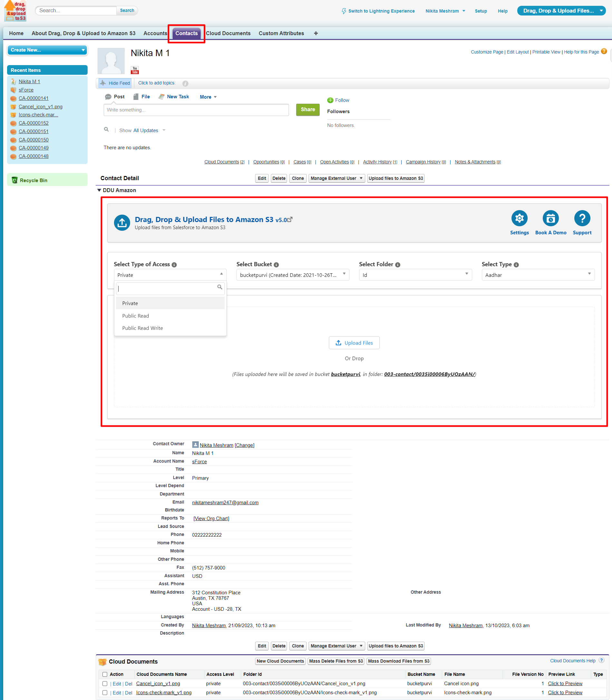The width and height of the screenshot is (612, 700).
Task: Click the File document icon in feed
Action: [136, 97]
